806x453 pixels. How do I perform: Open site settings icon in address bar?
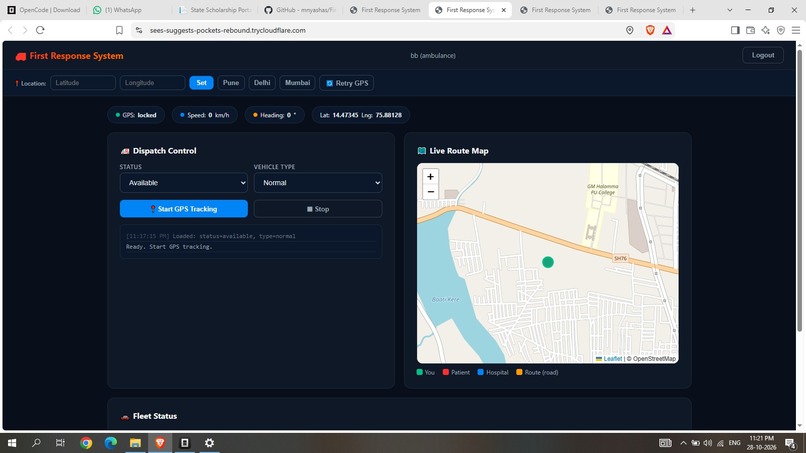click(x=139, y=30)
